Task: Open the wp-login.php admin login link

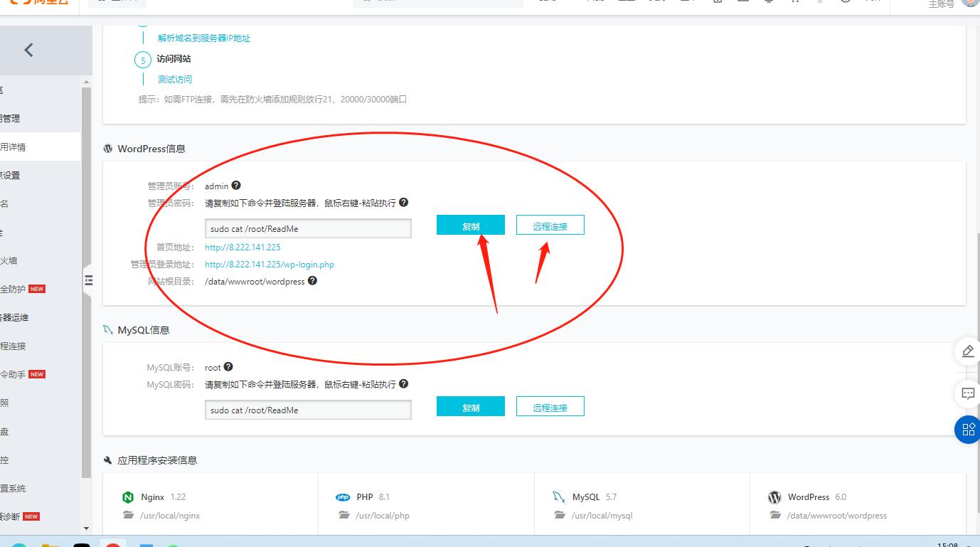Action: tap(270, 265)
